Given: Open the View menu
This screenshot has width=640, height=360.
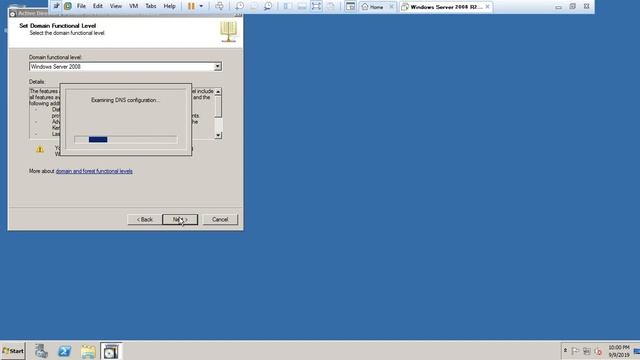Looking at the screenshot, I should pyautogui.click(x=116, y=6).
